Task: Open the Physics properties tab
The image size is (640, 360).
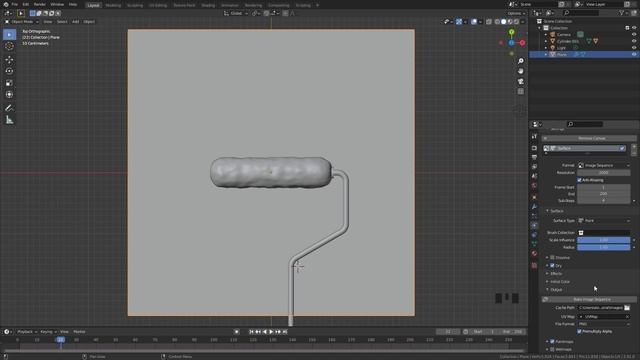Action: (x=534, y=225)
